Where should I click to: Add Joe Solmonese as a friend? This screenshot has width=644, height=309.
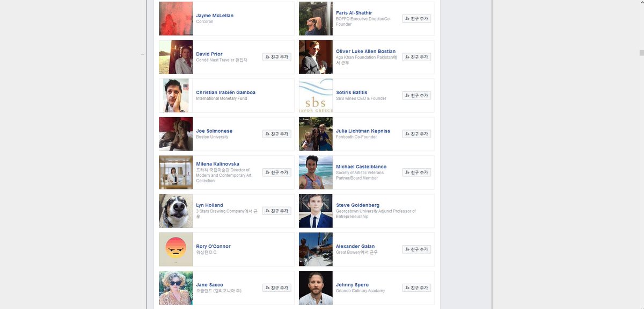pos(277,134)
